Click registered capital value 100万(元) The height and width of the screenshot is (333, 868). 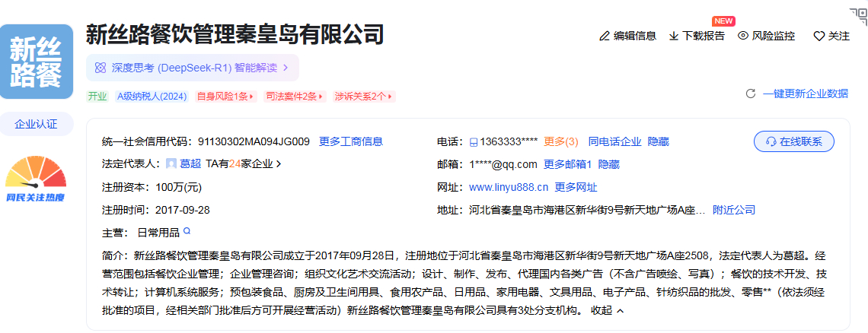pos(179,187)
